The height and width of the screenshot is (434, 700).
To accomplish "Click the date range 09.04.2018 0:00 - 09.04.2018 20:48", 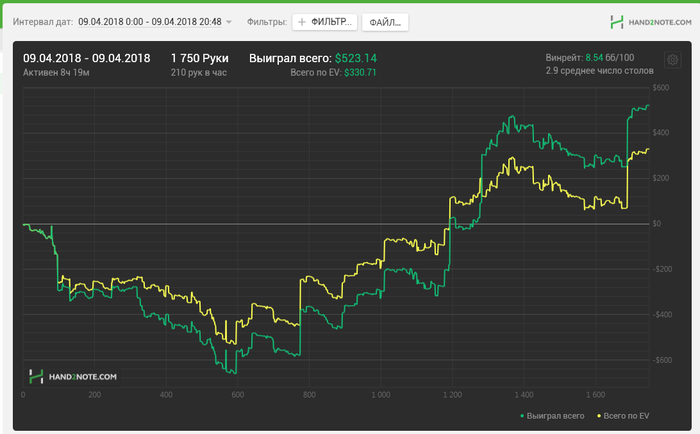I will (150, 22).
